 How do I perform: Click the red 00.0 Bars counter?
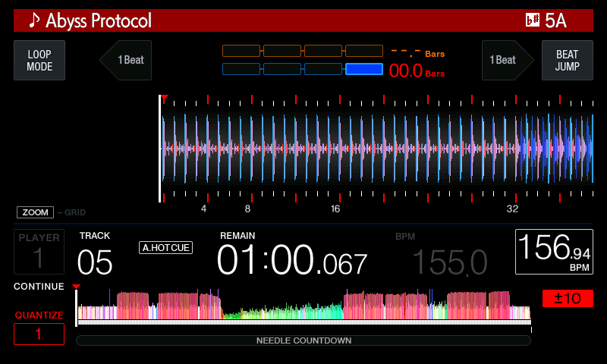pos(417,71)
